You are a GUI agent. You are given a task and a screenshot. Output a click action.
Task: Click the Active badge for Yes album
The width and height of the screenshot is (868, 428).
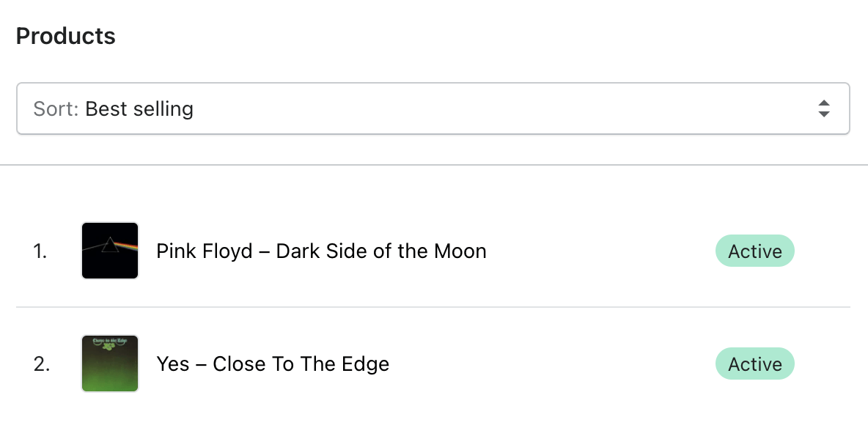(754, 364)
